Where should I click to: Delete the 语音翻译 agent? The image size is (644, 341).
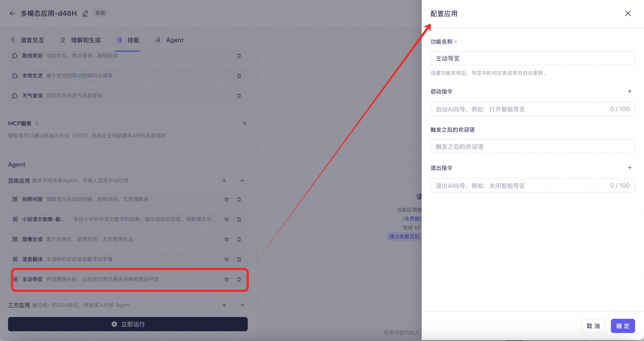239,259
